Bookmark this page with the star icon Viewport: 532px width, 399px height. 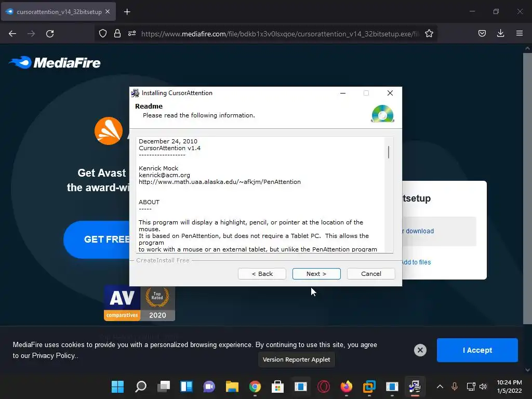coord(429,34)
